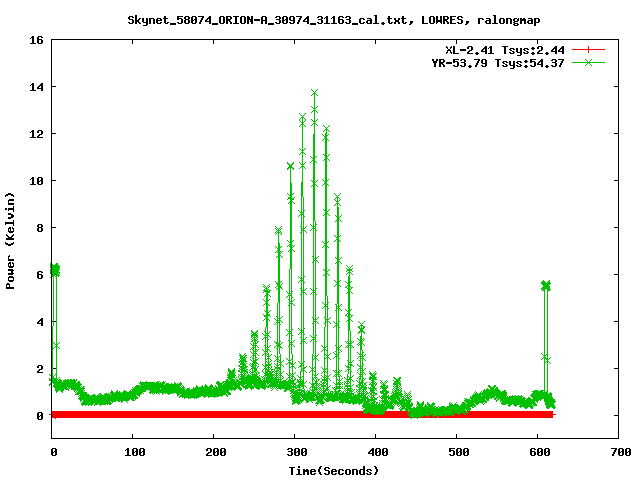
Task: Click x-axis tick label 500
Action: [458, 452]
